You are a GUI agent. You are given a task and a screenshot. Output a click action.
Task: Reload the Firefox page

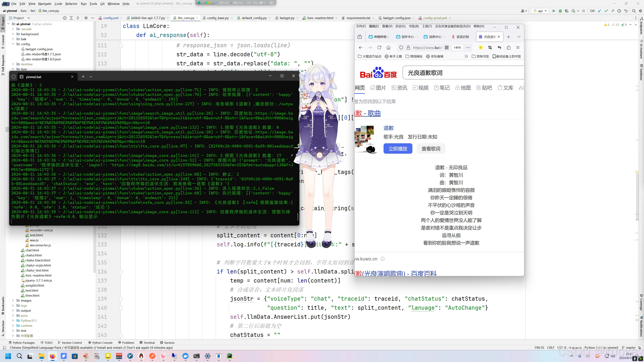(379, 47)
